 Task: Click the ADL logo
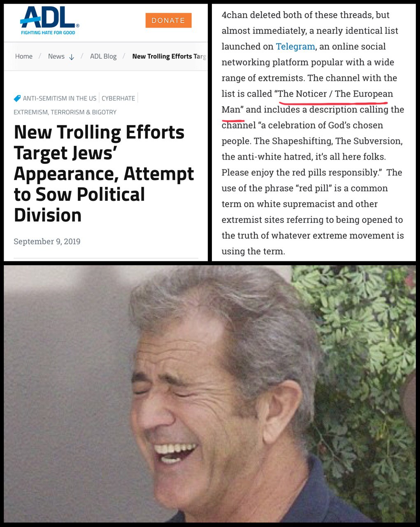pos(49,21)
